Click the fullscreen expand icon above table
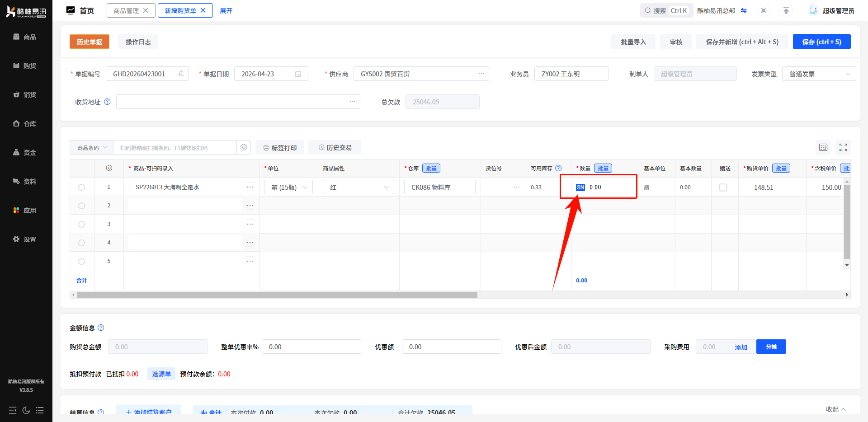 pos(843,147)
